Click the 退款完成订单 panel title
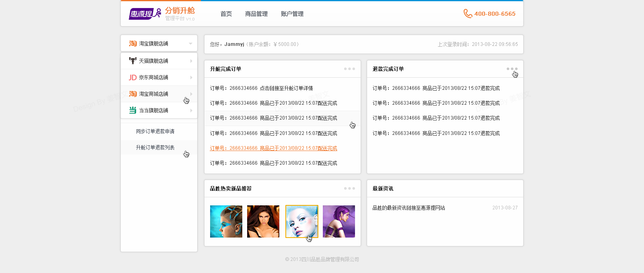This screenshot has height=273, width=644. pyautogui.click(x=388, y=69)
